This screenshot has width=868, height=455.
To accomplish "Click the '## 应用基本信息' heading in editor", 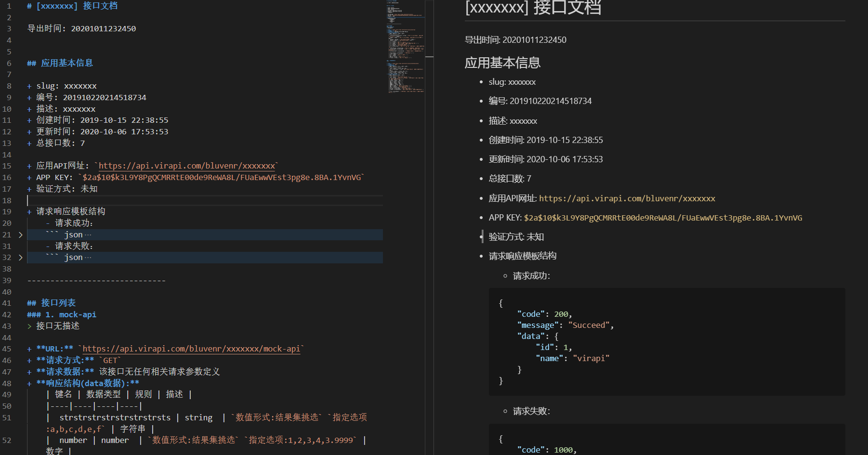I will pos(60,63).
